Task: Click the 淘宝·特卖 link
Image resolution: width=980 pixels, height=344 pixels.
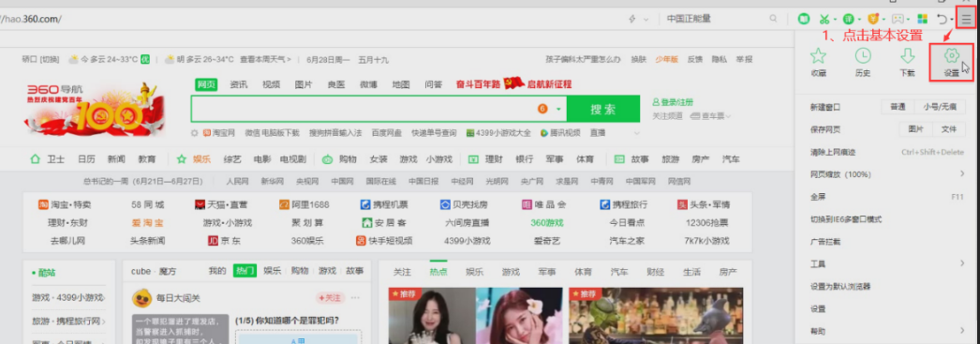Action: click(x=65, y=204)
